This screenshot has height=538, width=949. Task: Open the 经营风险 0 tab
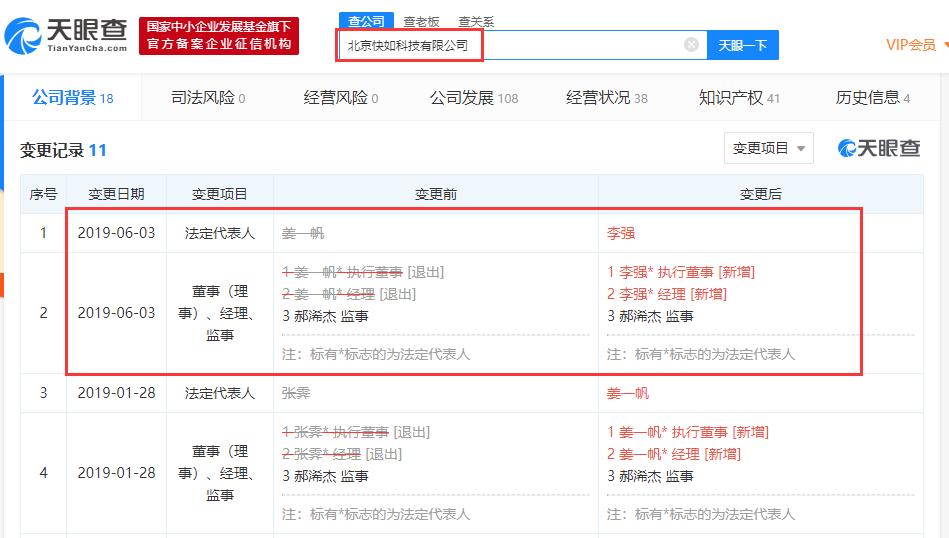pos(341,97)
